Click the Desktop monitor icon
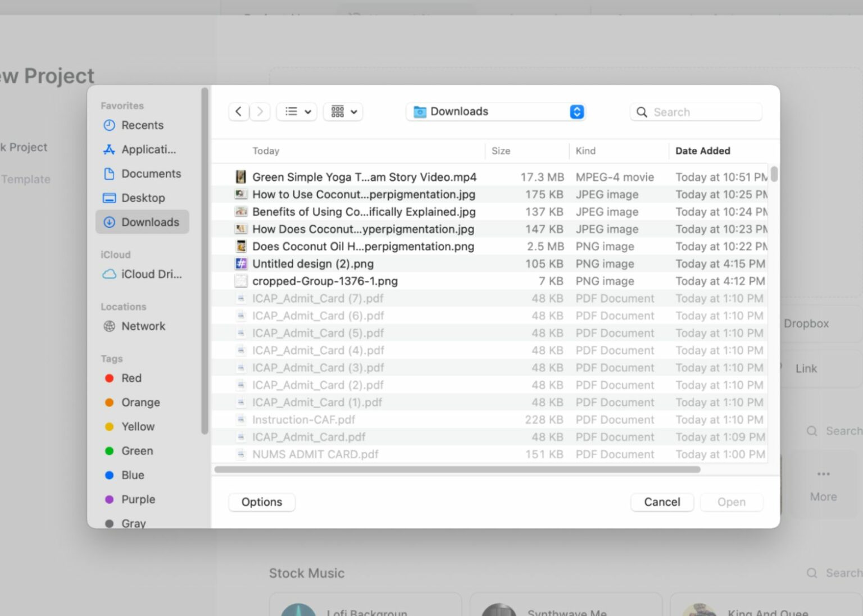The width and height of the screenshot is (863, 616). [x=109, y=198]
